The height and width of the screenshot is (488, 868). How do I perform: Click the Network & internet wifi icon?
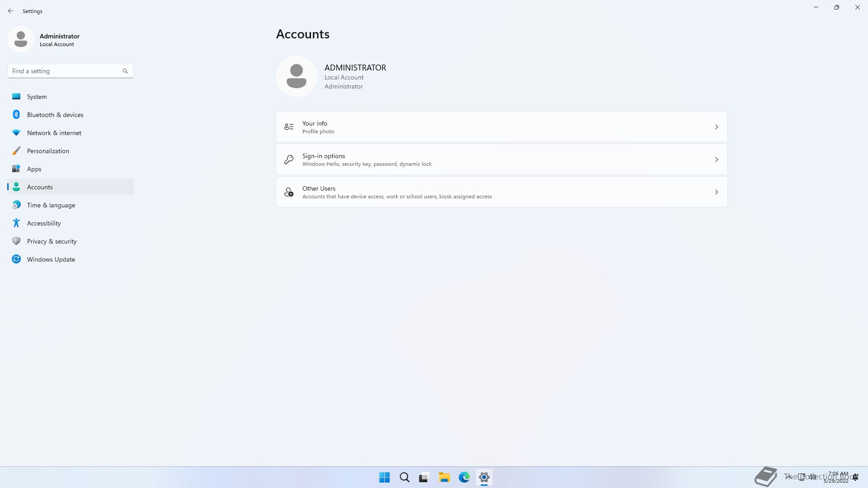16,132
